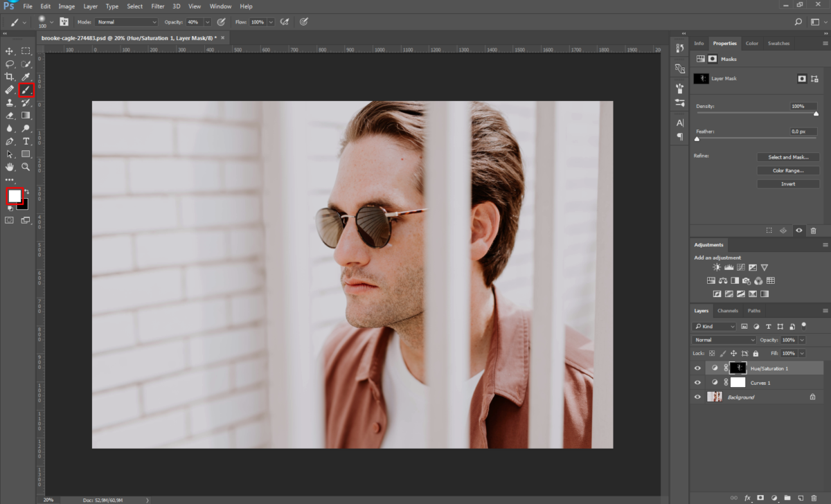Select the Hand tool
The image size is (831, 504).
click(10, 167)
